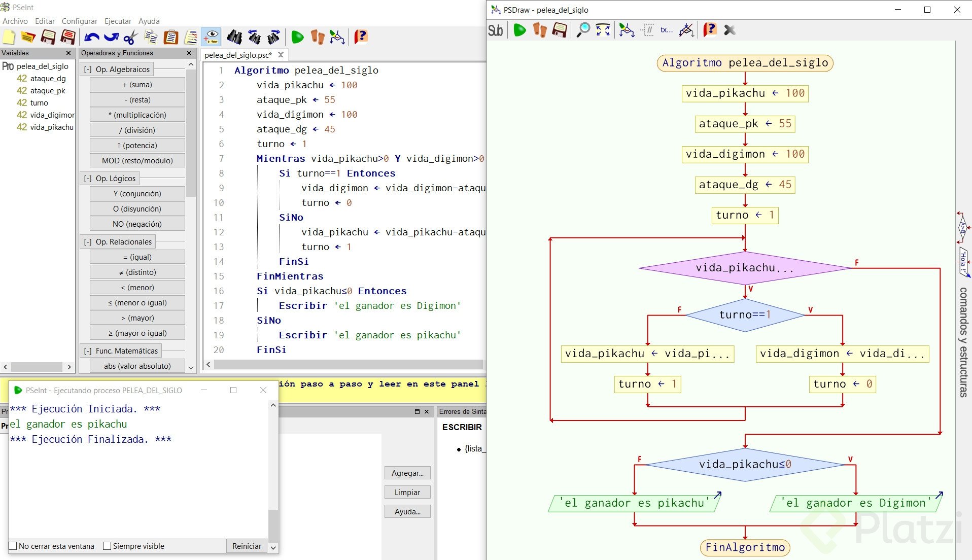Open the flowchart drawing tool in PSeInt toolbar
Viewport: 972px width, 560px height.
337,37
